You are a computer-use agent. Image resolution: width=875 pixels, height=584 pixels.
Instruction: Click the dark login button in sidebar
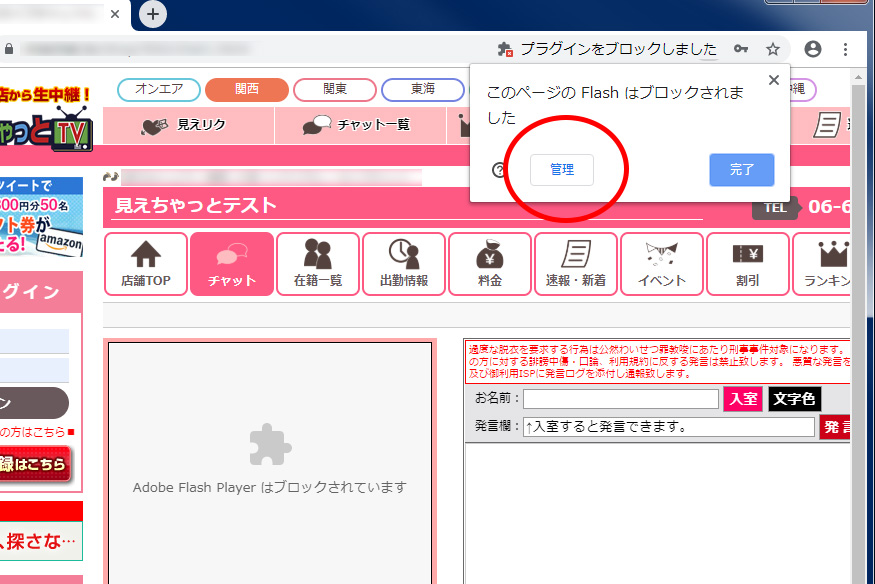pyautogui.click(x=34, y=403)
